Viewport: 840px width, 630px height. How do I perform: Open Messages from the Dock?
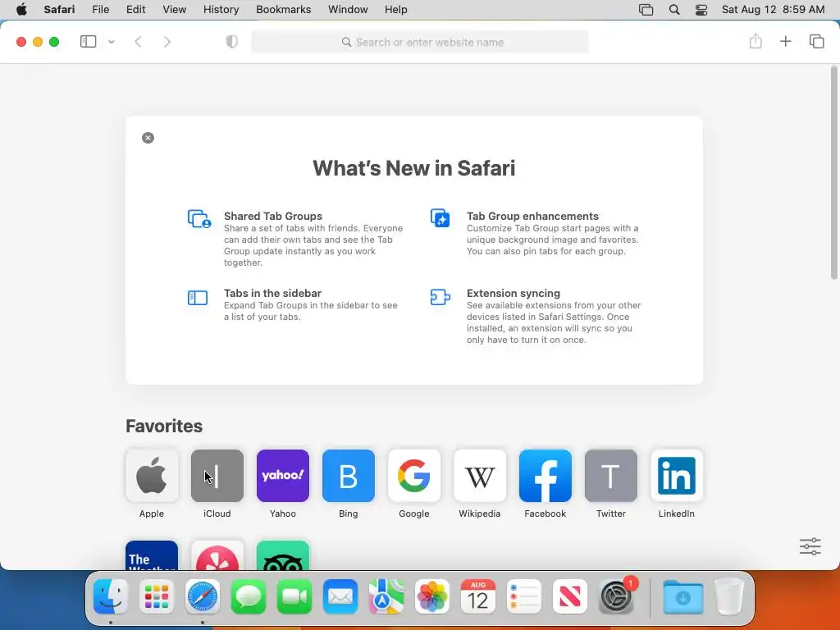click(249, 596)
